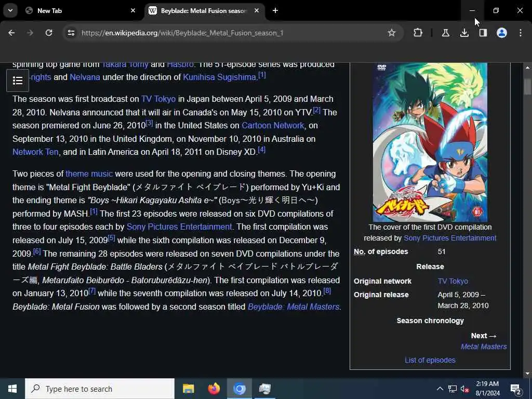Open a new browser tab with plus button

tap(275, 10)
